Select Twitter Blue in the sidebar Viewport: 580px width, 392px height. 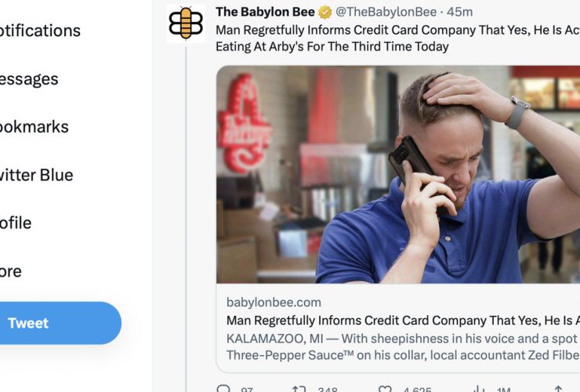pyautogui.click(x=37, y=175)
